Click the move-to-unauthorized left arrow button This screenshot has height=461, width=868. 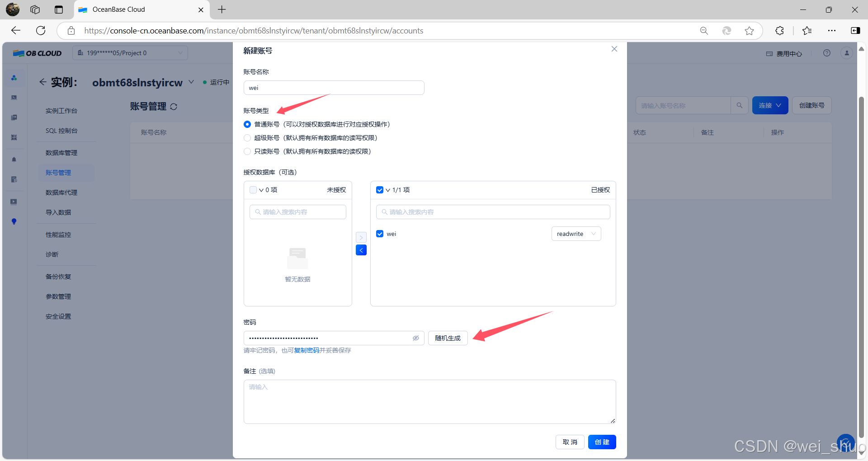tap(361, 250)
